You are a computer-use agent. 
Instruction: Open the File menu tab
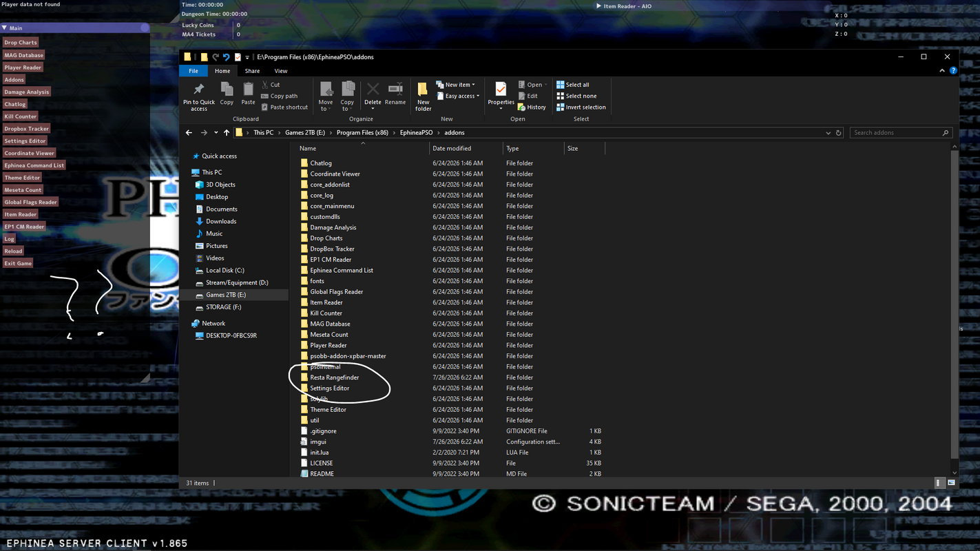click(x=194, y=71)
